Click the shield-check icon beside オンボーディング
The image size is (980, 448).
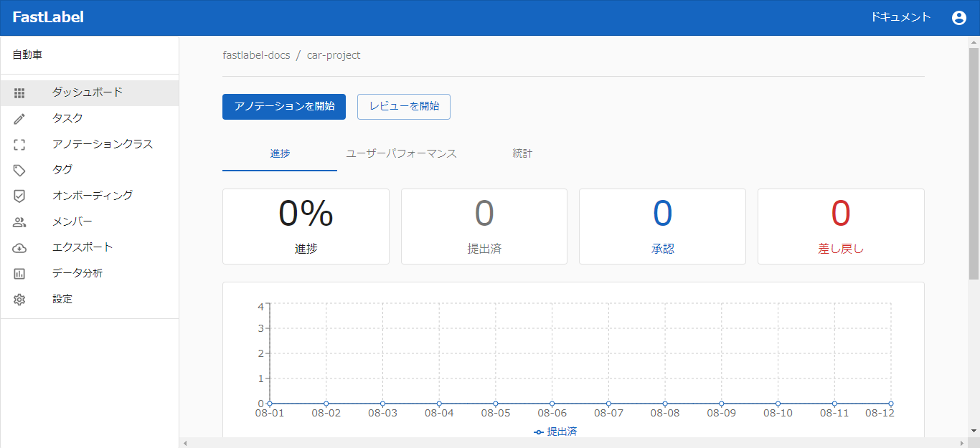point(19,196)
